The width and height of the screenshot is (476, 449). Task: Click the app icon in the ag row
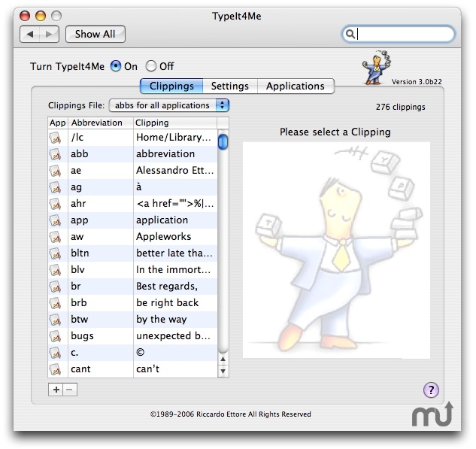(x=55, y=187)
